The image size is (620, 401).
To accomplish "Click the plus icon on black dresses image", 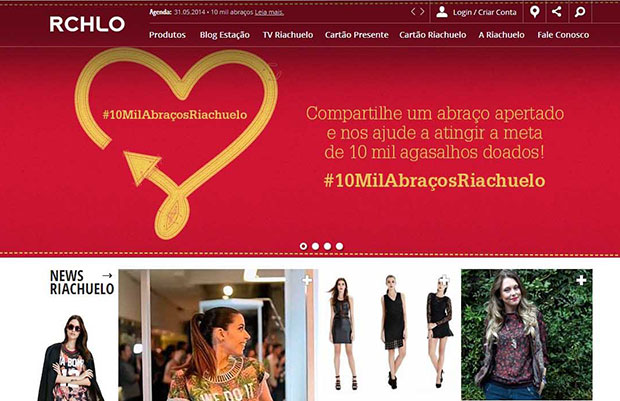I will 444,280.
